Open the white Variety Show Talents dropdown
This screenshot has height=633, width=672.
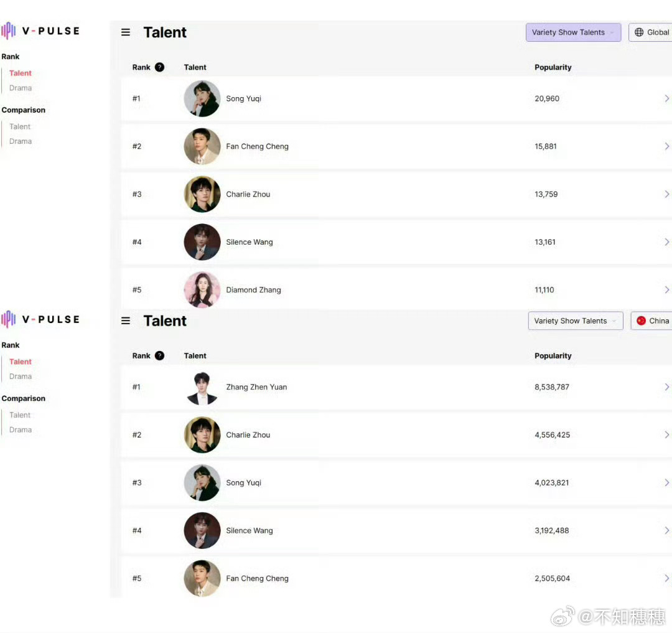(x=576, y=321)
